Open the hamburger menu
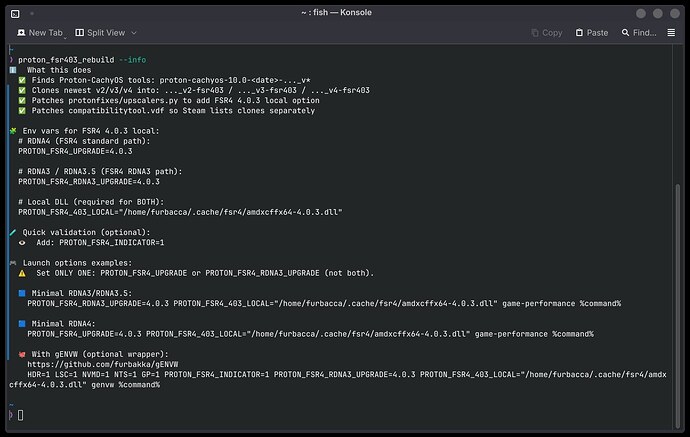Screen dimensions: 690x437 tap(671, 33)
